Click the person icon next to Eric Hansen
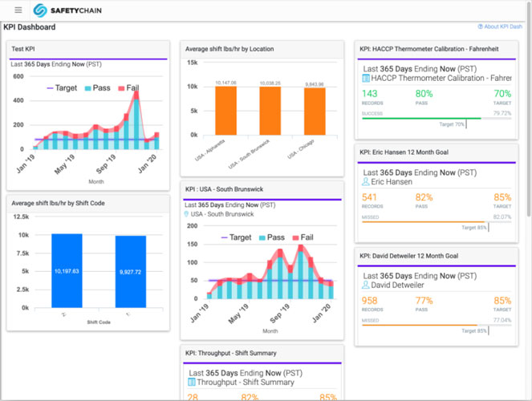This screenshot has height=401, width=532. pos(367,182)
